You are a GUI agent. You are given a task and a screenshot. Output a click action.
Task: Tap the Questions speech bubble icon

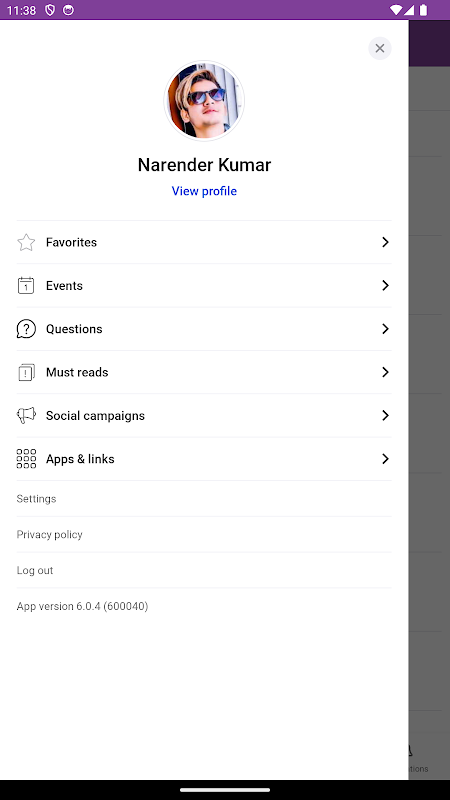[26, 329]
